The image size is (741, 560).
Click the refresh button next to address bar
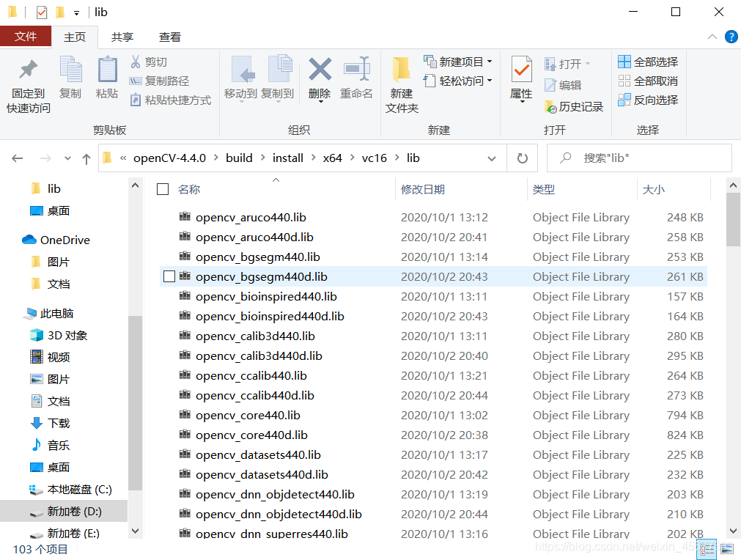pyautogui.click(x=522, y=158)
